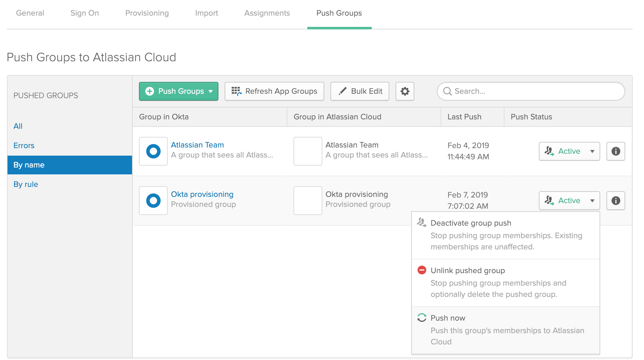Open the gear settings button

coord(405,91)
